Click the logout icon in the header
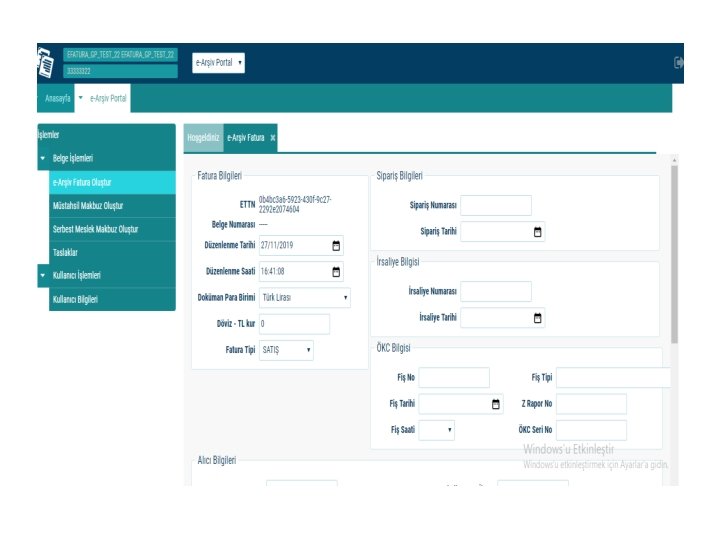720x540 pixels. click(x=678, y=62)
